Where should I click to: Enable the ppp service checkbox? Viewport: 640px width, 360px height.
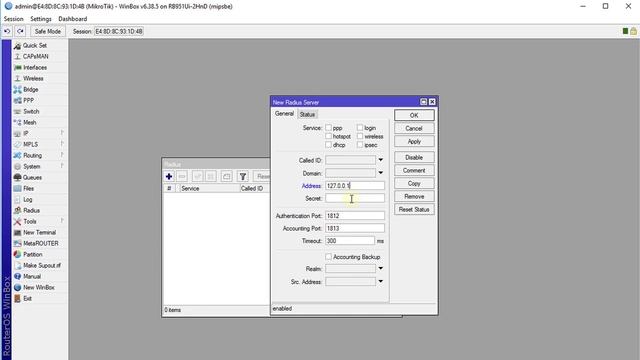[x=329, y=128]
